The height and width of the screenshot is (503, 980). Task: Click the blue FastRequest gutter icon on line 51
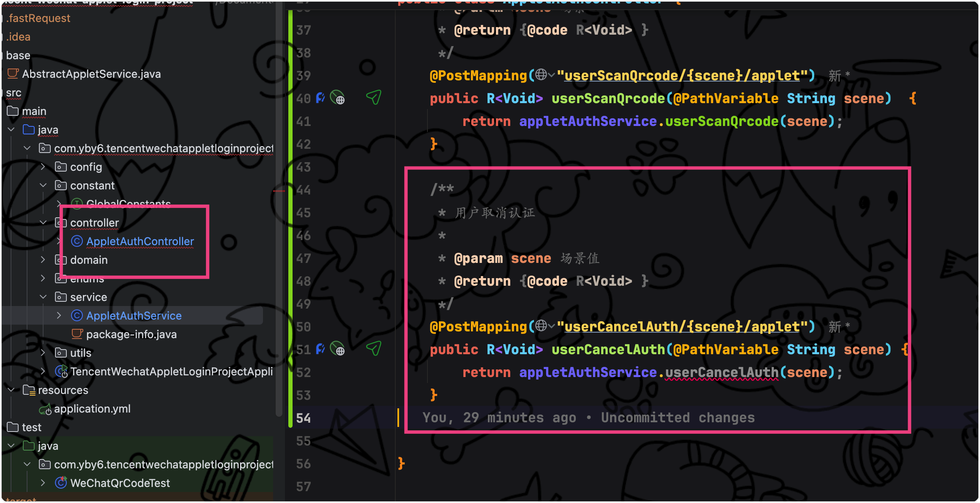pos(320,349)
